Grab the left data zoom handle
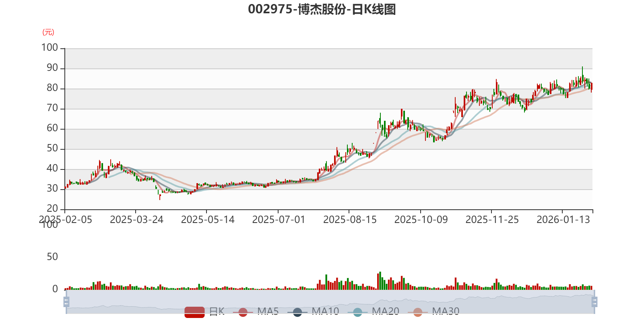Image resolution: width=644 pixels, height=322 pixels. (66, 301)
